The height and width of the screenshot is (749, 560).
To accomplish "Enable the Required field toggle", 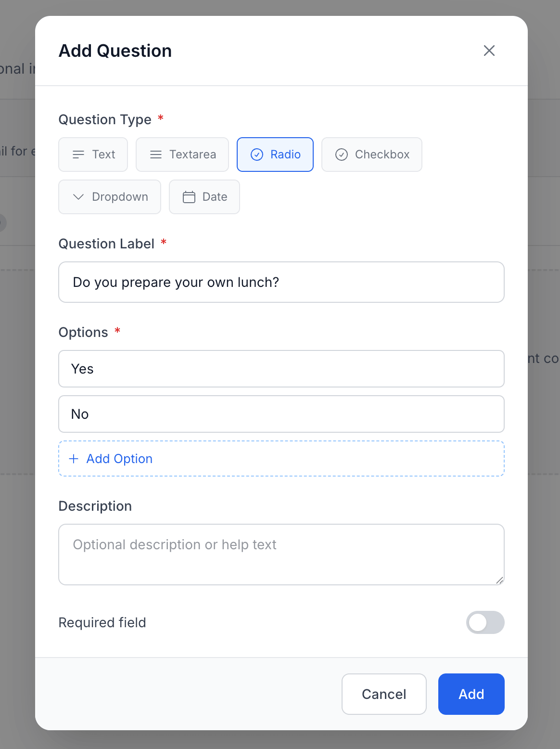I will tap(485, 622).
